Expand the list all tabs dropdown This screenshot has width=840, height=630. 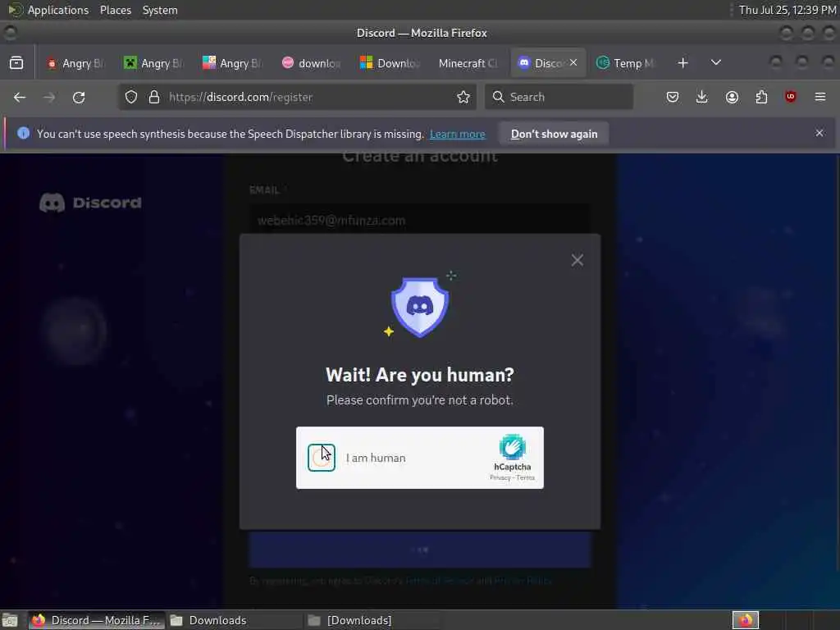click(715, 63)
